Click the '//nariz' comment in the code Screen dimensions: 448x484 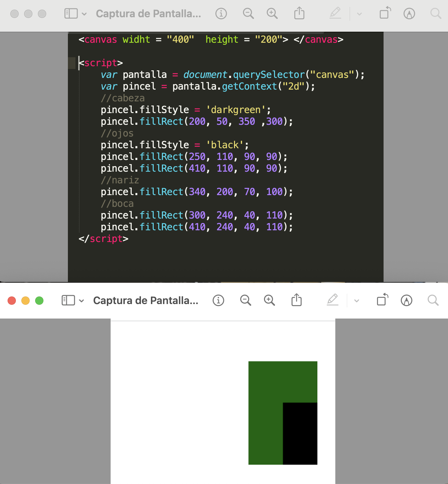click(120, 180)
